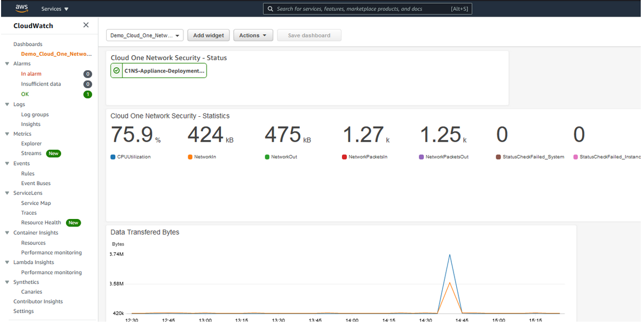Open CloudWatch Settings
The image size is (644, 326).
click(23, 311)
